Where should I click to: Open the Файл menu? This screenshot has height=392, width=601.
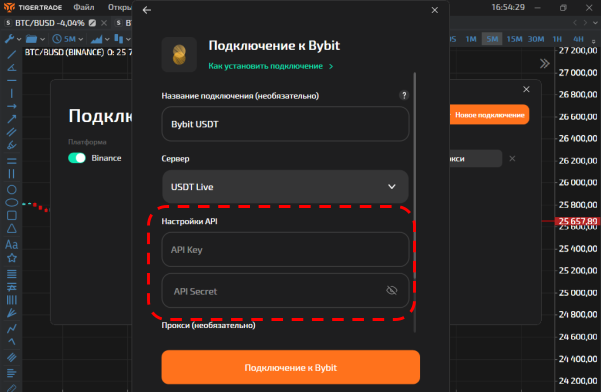coord(84,7)
